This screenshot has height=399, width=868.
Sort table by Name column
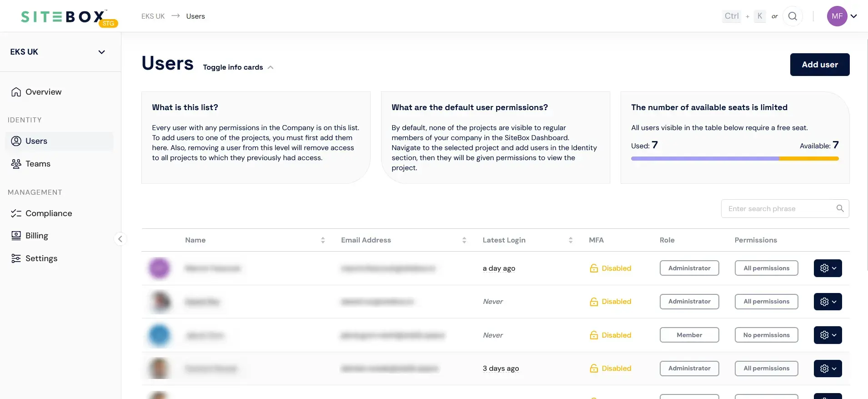point(322,240)
